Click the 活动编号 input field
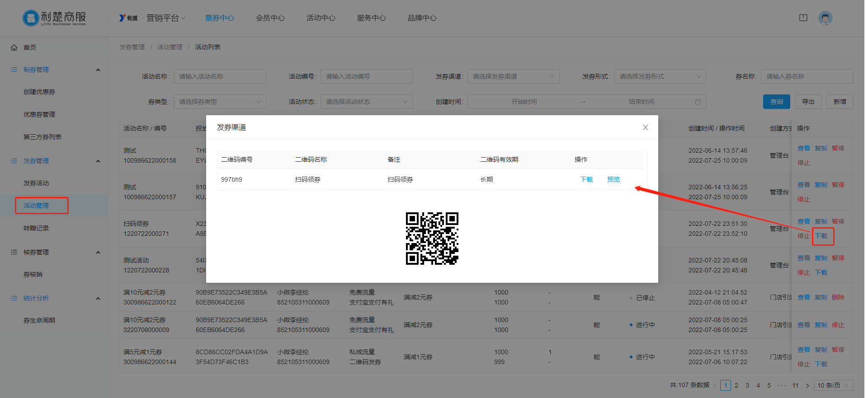The image size is (868, 398). [x=367, y=76]
